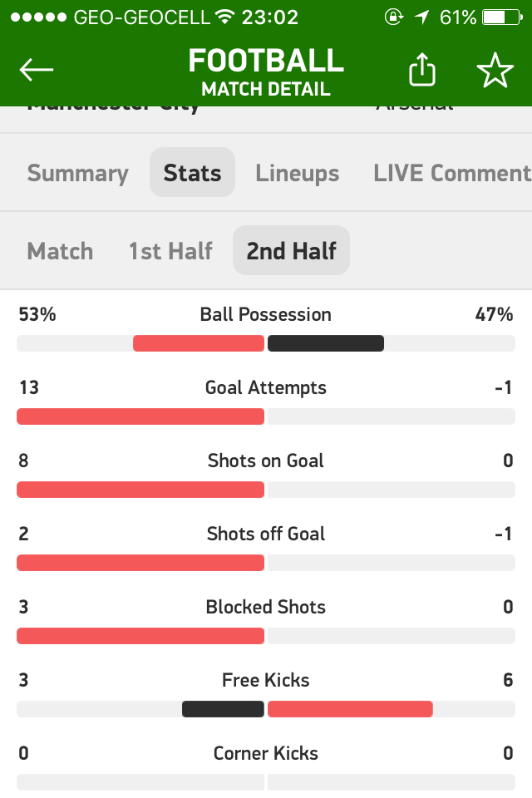
Task: Tap the Ball Possession bar
Action: pyautogui.click(x=266, y=343)
